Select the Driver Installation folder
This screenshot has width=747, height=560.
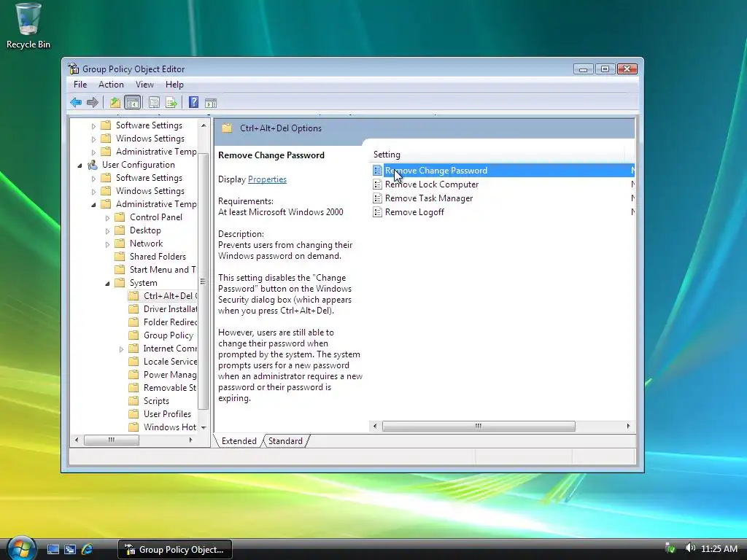tap(170, 309)
